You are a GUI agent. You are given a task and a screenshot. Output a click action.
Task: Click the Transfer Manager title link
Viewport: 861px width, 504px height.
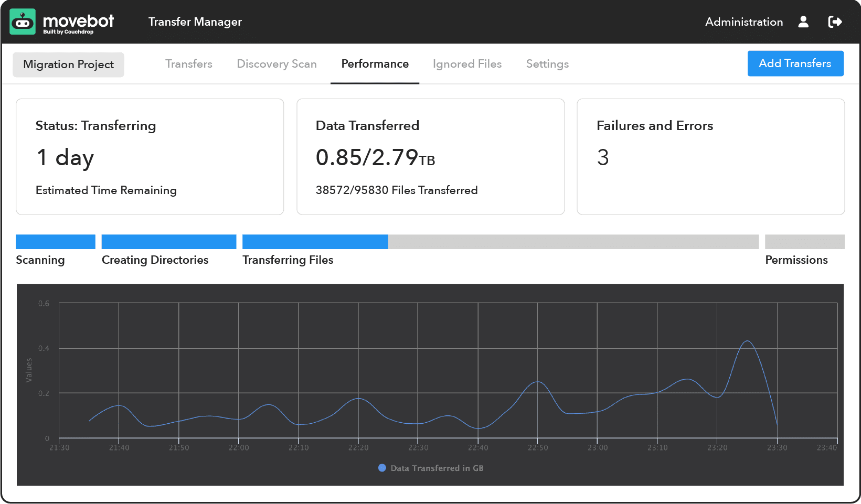pyautogui.click(x=195, y=22)
